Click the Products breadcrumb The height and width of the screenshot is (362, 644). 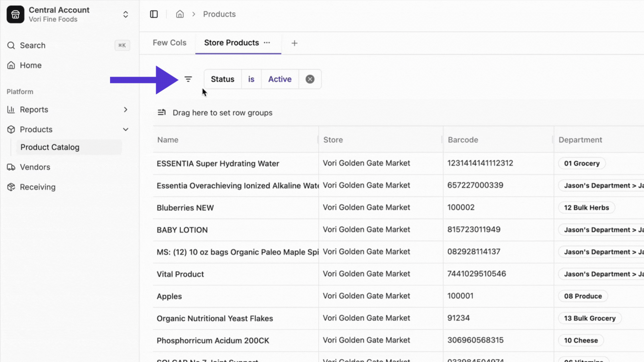219,14
